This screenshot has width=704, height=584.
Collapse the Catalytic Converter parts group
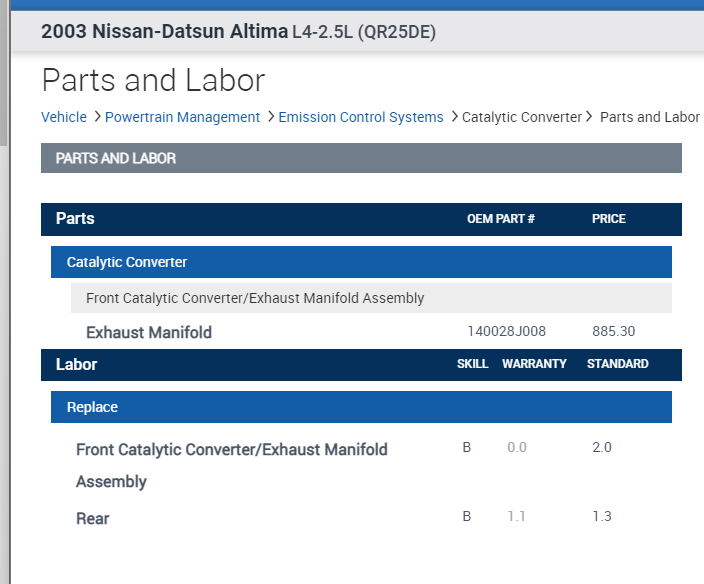click(x=361, y=262)
